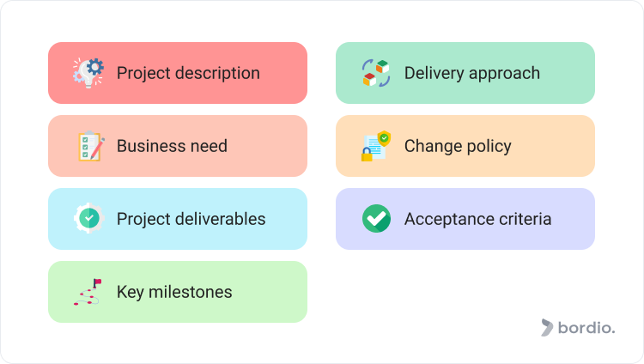Click the "Project description" label text
644x364 pixels.
(188, 73)
